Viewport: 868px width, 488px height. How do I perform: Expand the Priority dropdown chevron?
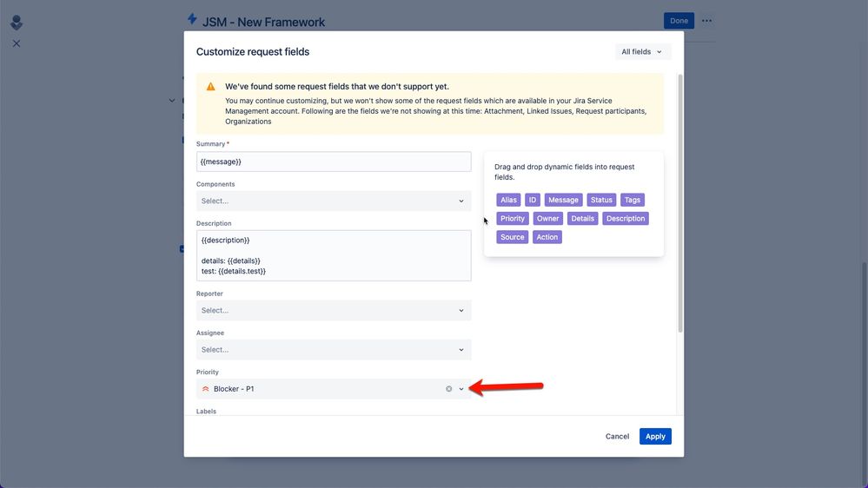pyautogui.click(x=461, y=389)
